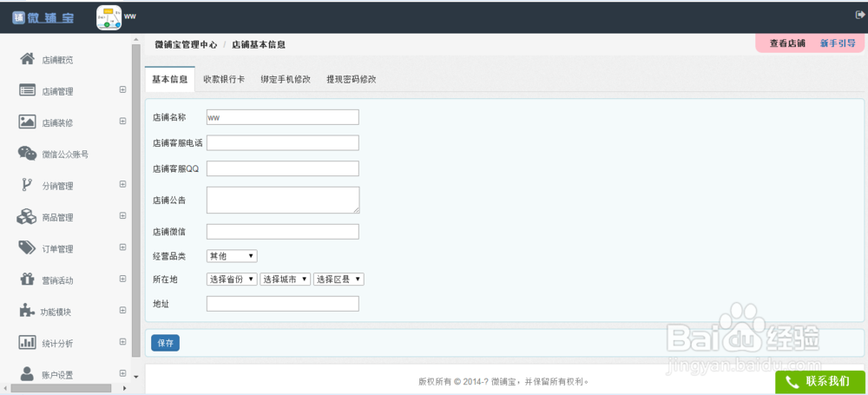Viewport: 868px width, 395px height.
Task: Expand the 分销管理 submenu plus sign
Action: [123, 185]
